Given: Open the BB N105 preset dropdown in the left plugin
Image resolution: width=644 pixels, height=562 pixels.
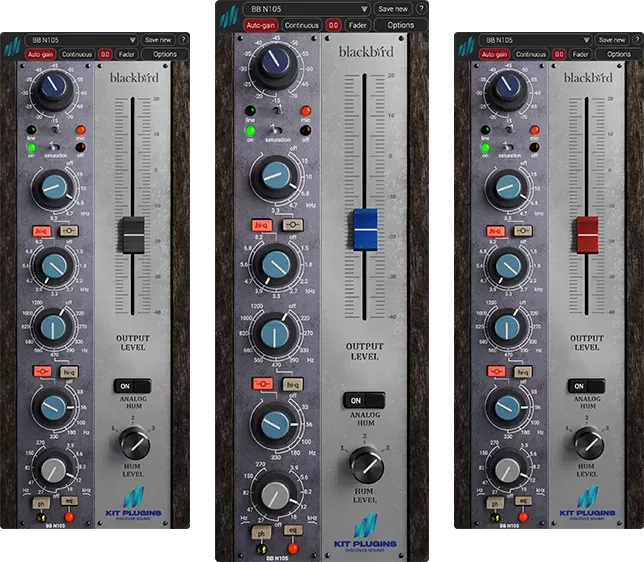Looking at the screenshot, I should (81, 40).
